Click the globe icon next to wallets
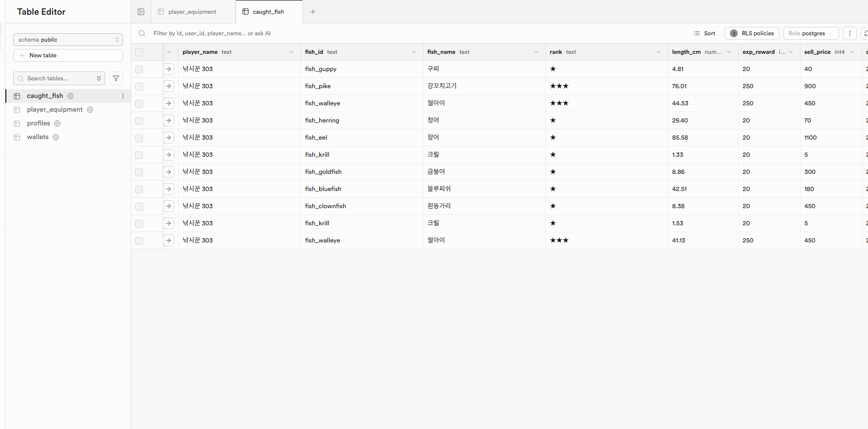 56,137
